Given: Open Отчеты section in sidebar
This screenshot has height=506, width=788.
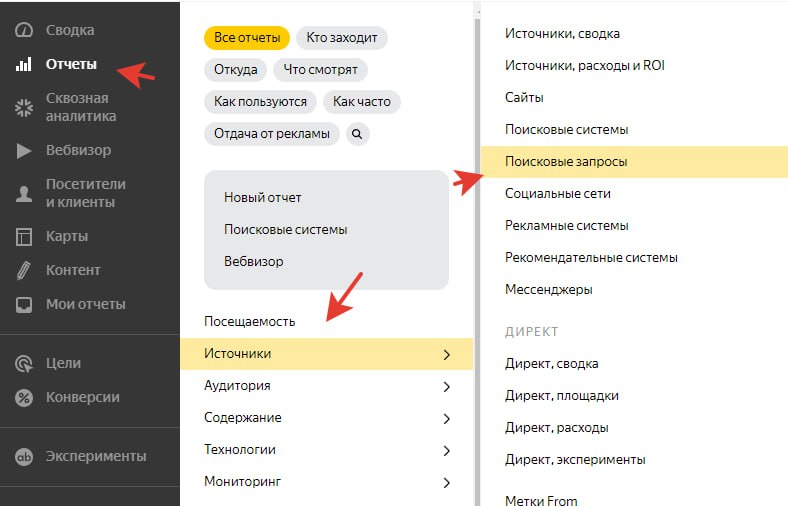Looking at the screenshot, I should [71, 64].
